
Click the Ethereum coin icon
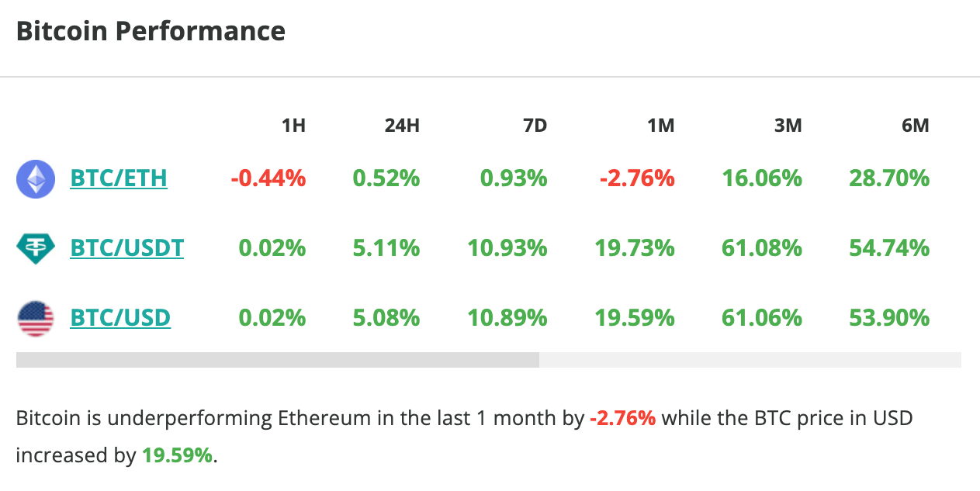[36, 179]
